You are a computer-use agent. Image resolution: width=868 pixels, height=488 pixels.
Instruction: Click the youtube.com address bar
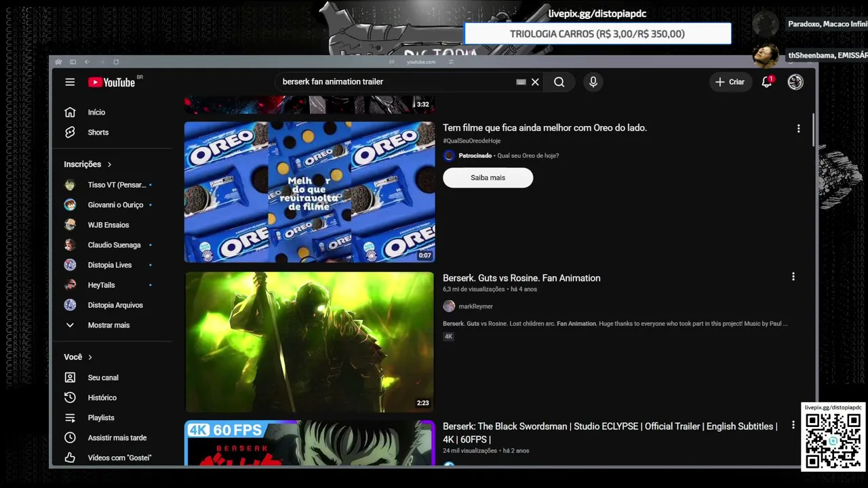pyautogui.click(x=421, y=62)
